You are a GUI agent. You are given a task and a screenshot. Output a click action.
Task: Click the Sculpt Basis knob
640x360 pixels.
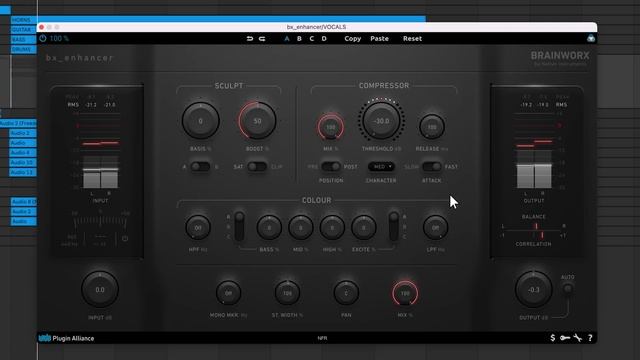coord(200,121)
